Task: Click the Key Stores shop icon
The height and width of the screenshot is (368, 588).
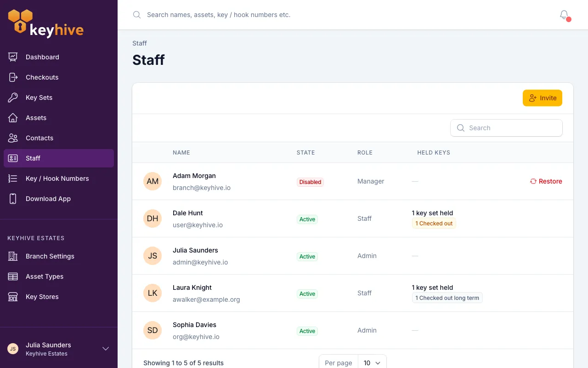Action: click(13, 297)
